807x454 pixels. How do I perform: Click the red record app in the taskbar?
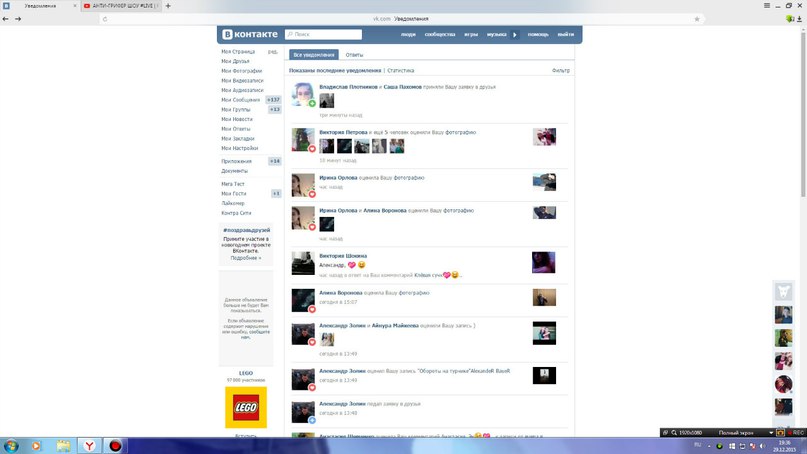115,446
